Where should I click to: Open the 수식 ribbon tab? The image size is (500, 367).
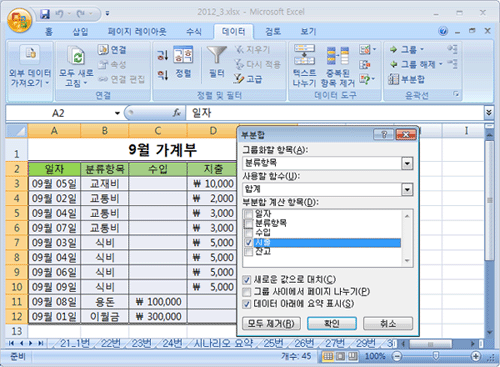point(194,32)
